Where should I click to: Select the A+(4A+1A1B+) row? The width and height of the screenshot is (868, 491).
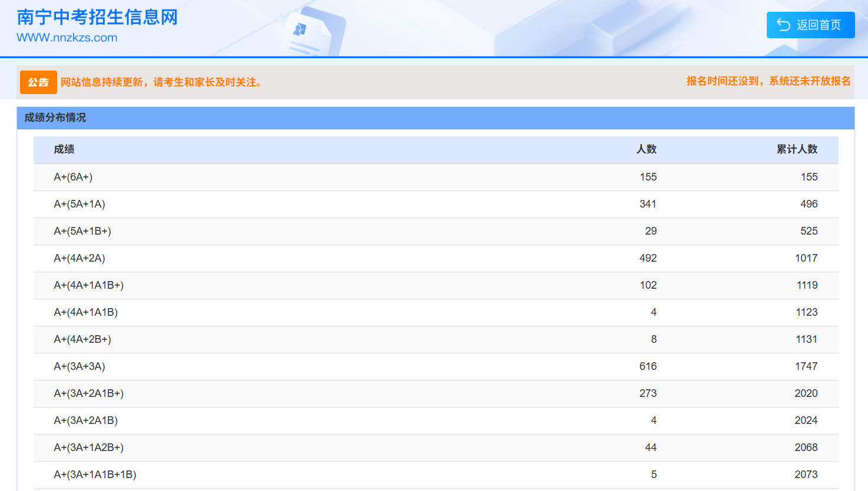[x=436, y=285]
